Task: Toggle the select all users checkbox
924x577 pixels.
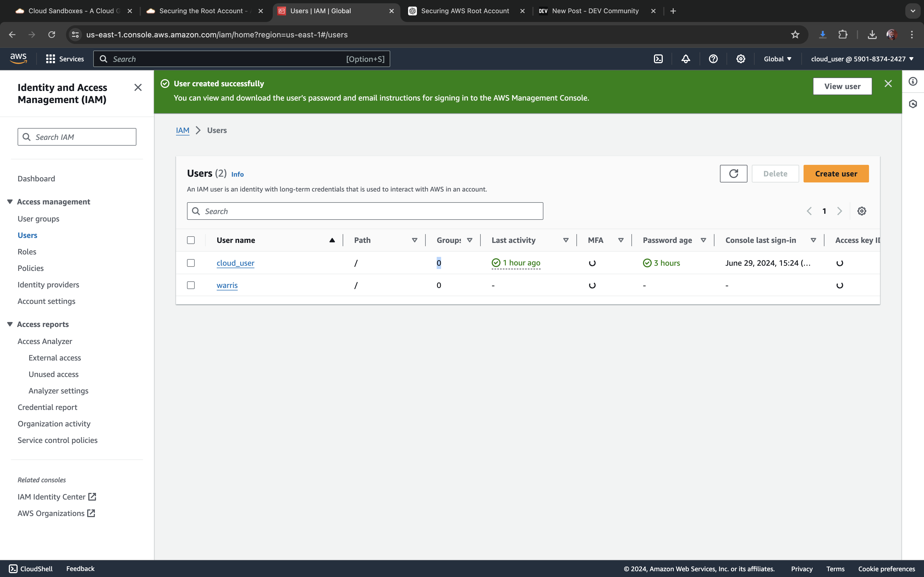Action: 191,240
